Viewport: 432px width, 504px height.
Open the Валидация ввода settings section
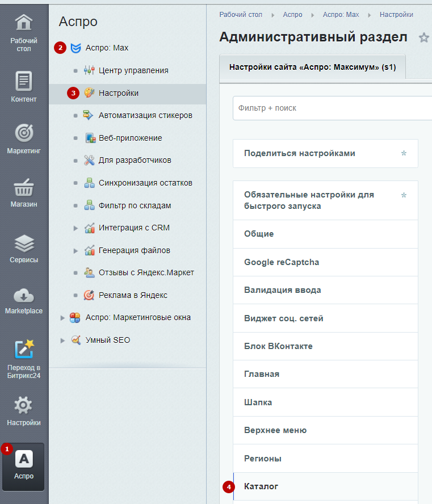tap(325, 290)
